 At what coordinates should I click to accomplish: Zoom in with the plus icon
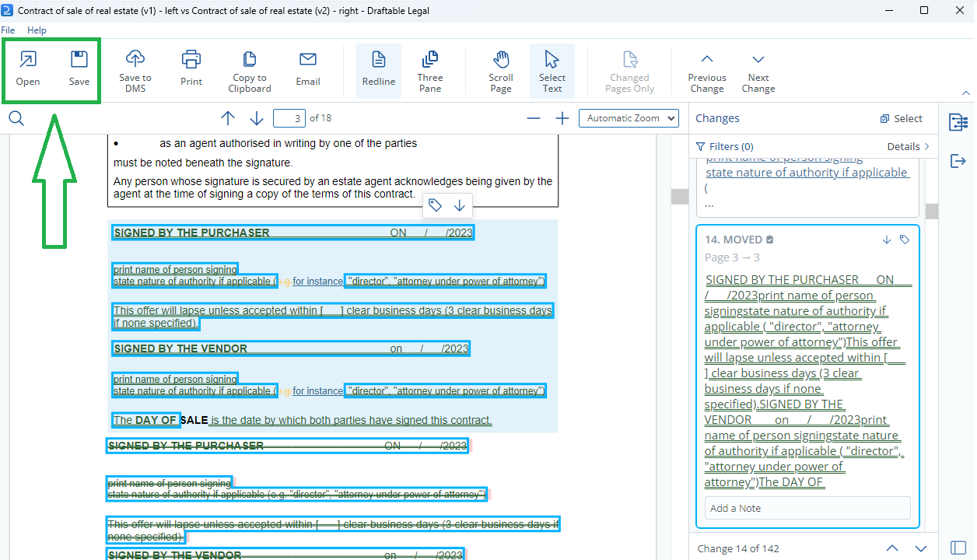pos(562,118)
